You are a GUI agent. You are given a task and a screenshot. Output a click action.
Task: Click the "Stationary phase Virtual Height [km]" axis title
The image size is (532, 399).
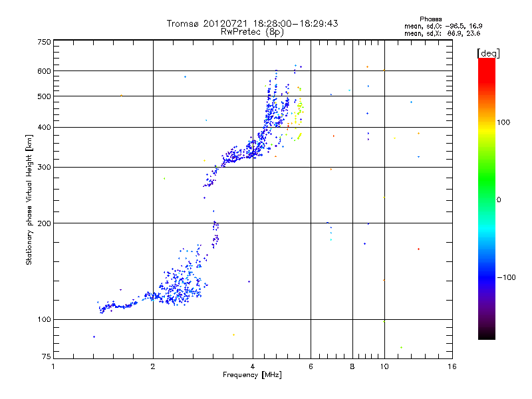29,199
